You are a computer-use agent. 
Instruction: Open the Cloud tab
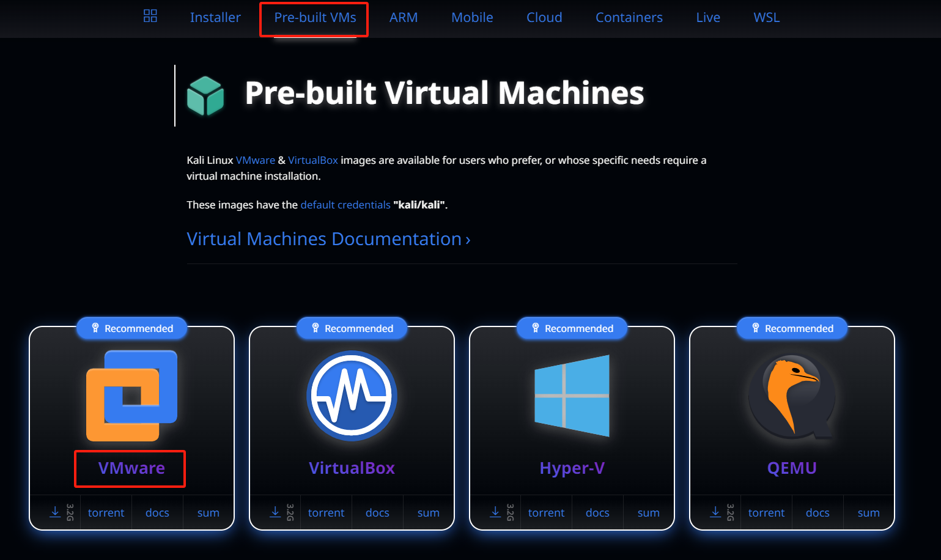point(544,18)
